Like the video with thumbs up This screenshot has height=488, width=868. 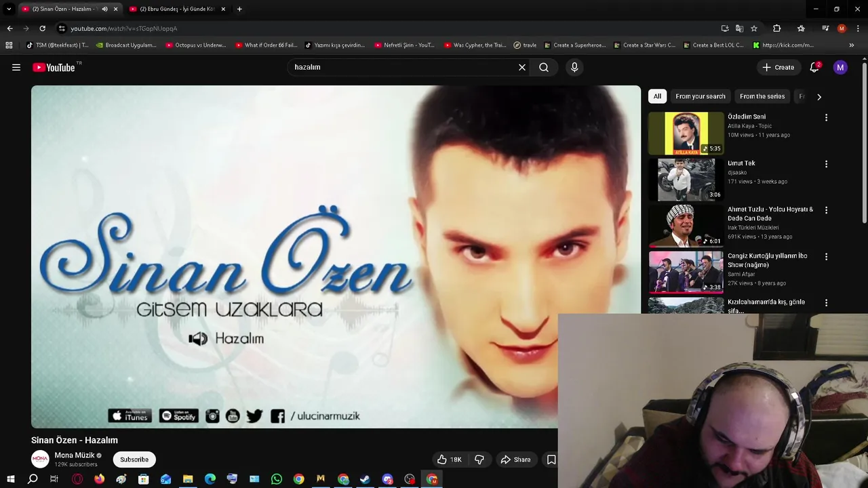[x=450, y=460]
